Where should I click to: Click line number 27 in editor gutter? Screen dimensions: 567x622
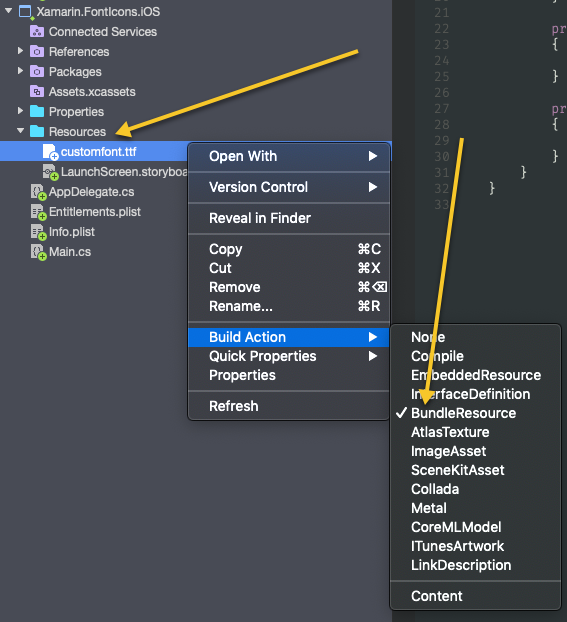pyautogui.click(x=441, y=109)
